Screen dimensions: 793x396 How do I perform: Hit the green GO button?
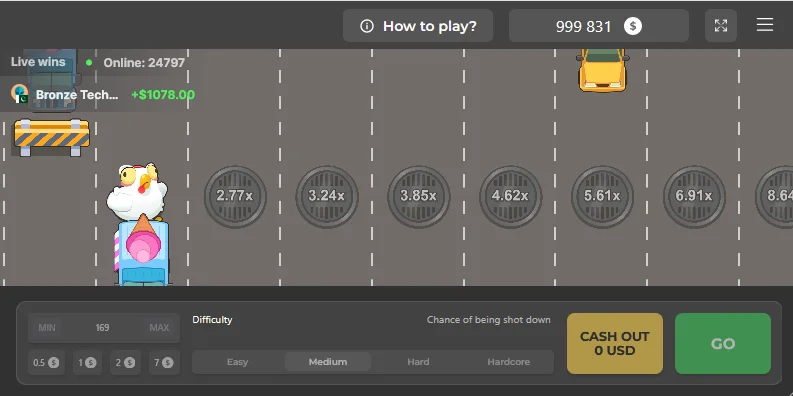click(723, 343)
